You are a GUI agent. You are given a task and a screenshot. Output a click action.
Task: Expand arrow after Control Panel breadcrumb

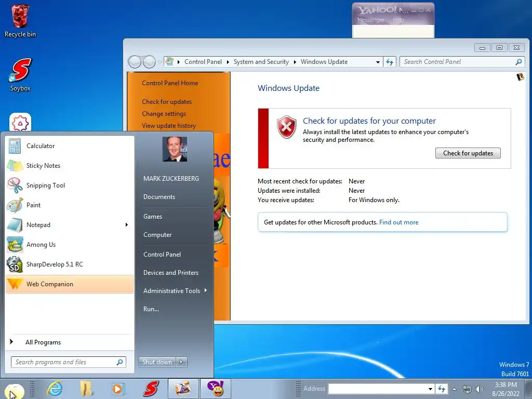pos(228,62)
